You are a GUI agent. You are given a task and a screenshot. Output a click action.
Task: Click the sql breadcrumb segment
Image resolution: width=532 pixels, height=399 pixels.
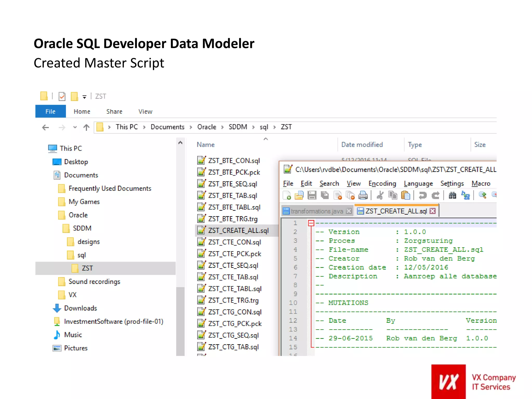[264, 127]
